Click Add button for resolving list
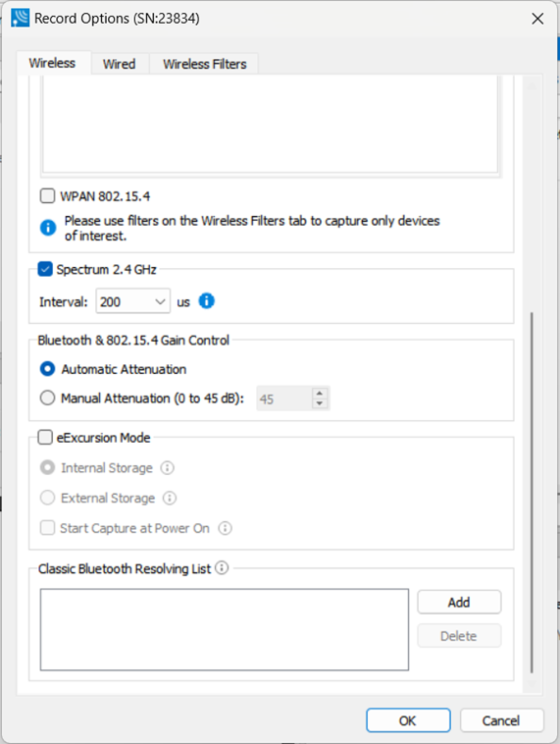This screenshot has width=560, height=744. 459,602
